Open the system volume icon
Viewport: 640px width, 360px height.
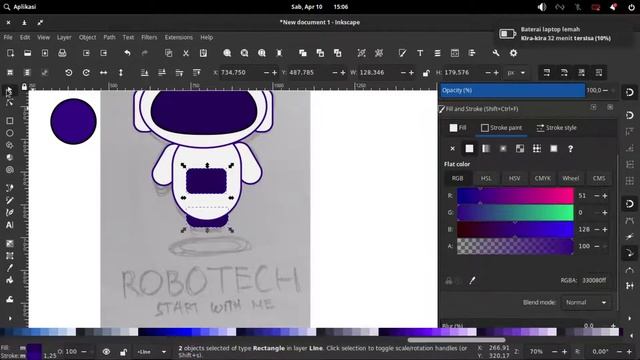click(x=542, y=7)
